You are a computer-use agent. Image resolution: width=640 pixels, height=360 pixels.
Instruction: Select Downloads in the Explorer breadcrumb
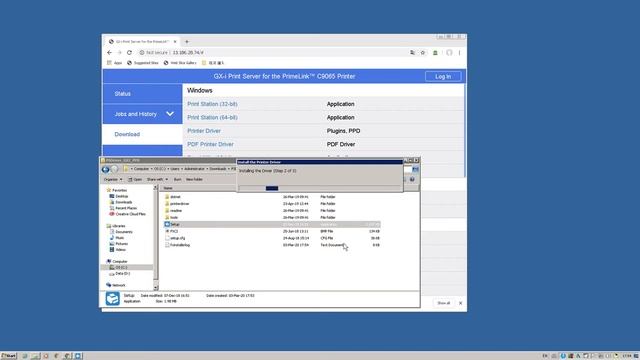[218, 169]
